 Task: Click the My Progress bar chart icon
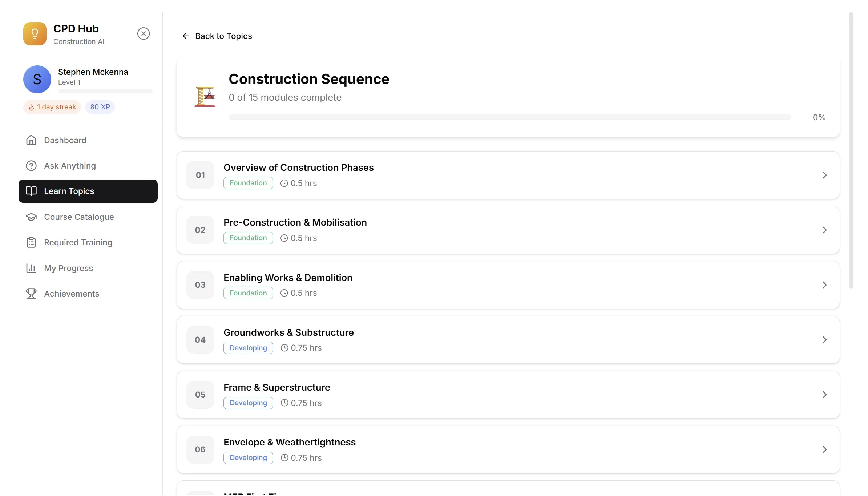point(31,268)
